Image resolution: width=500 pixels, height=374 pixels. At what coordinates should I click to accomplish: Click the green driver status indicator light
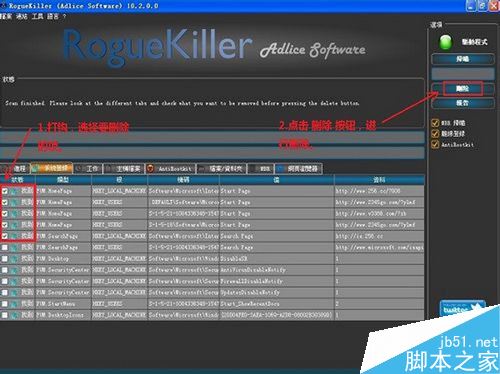(446, 42)
